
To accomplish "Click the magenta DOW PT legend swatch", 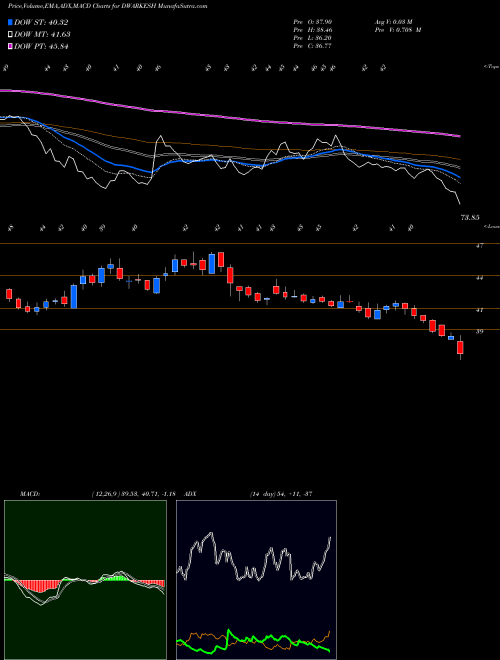I will pyautogui.click(x=10, y=46).
